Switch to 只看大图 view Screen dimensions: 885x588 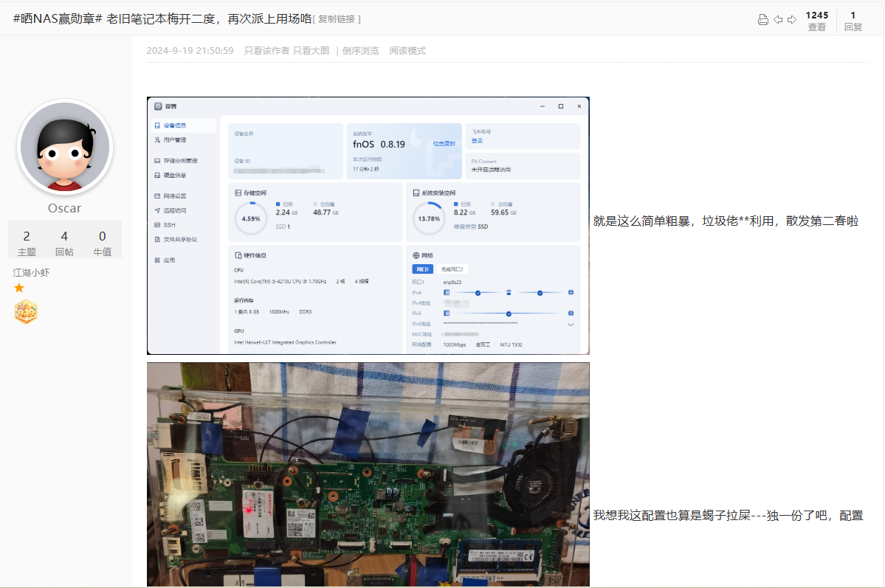[311, 51]
